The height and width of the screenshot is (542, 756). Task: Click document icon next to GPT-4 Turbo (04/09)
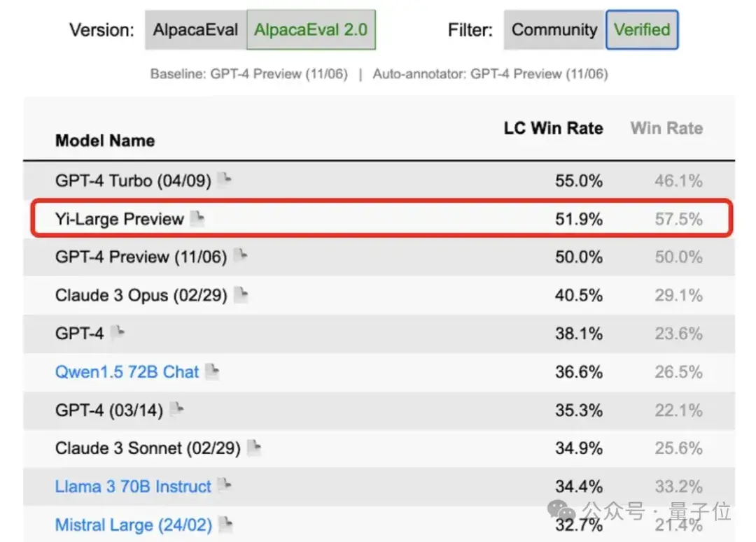[x=223, y=180]
